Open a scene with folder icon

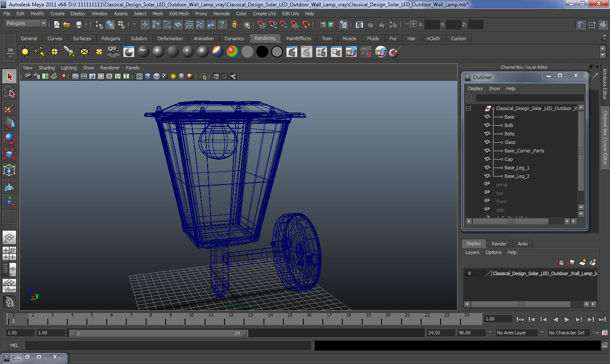click(x=67, y=25)
